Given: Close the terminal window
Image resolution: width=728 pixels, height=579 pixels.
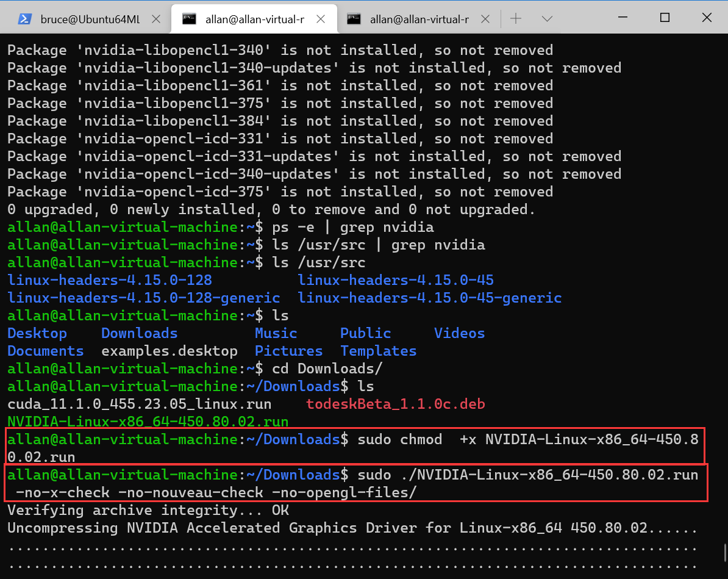Looking at the screenshot, I should click(x=707, y=17).
